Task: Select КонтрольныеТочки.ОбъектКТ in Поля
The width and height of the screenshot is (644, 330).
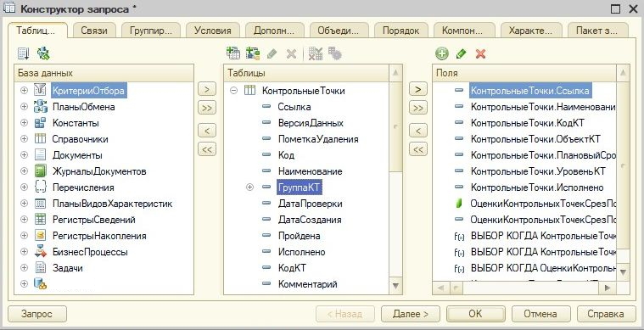Action: click(x=535, y=139)
